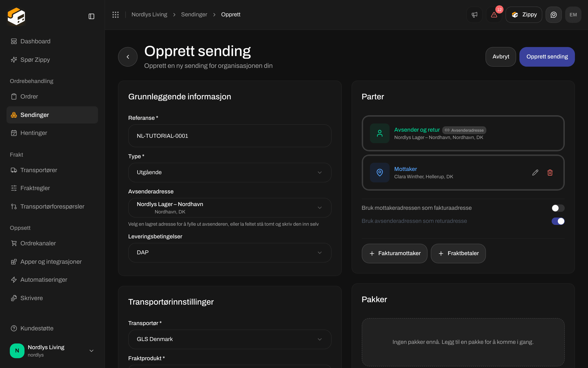Open Zippy assistant button in header
The image size is (588, 368).
coord(524,15)
